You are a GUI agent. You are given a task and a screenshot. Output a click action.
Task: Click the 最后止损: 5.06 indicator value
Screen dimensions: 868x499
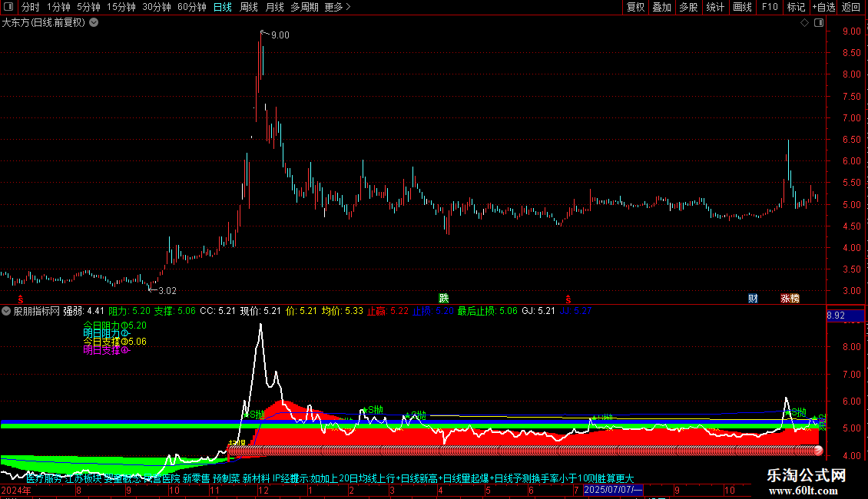pyautogui.click(x=487, y=311)
